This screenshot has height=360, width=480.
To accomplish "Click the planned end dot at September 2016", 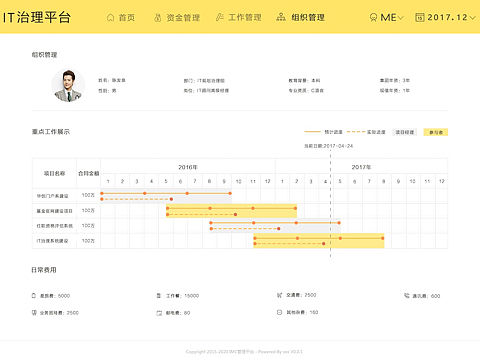I will 230,193.
